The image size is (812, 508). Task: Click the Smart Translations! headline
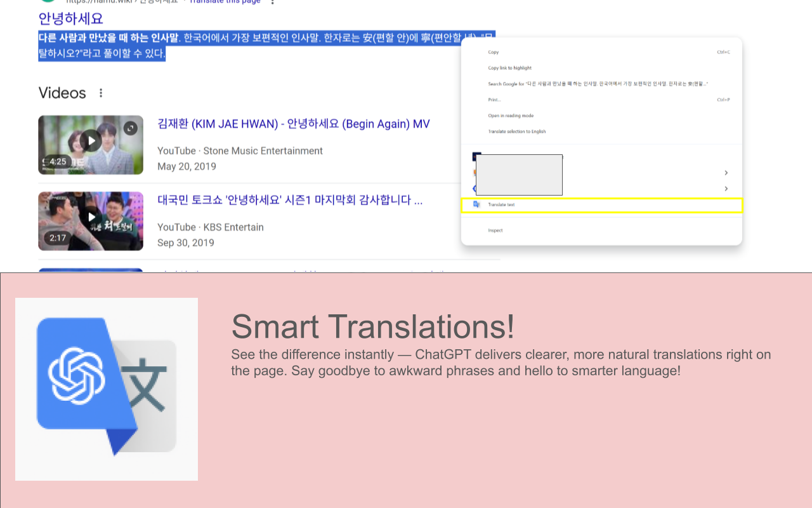(x=373, y=326)
